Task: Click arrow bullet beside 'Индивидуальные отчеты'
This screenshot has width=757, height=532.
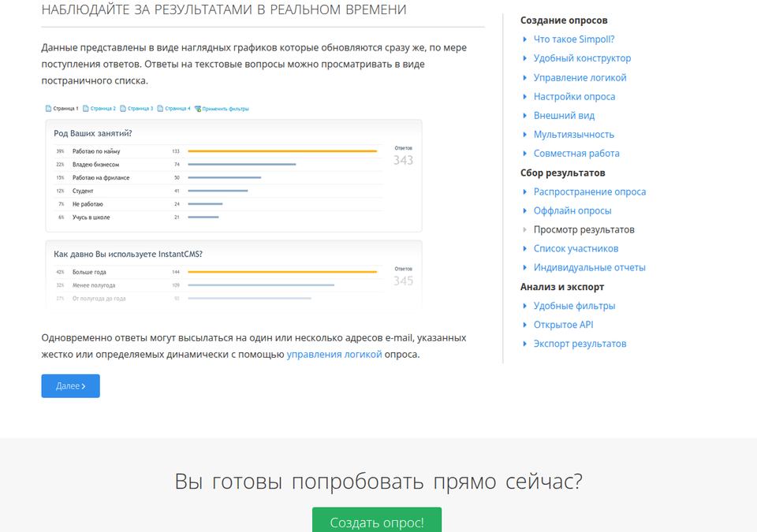Action: [x=525, y=267]
